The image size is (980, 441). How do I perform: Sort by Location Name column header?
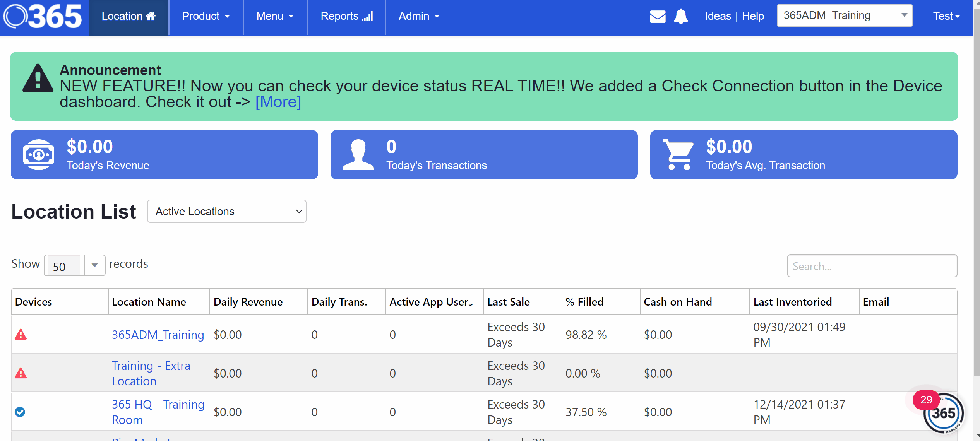tap(159, 302)
